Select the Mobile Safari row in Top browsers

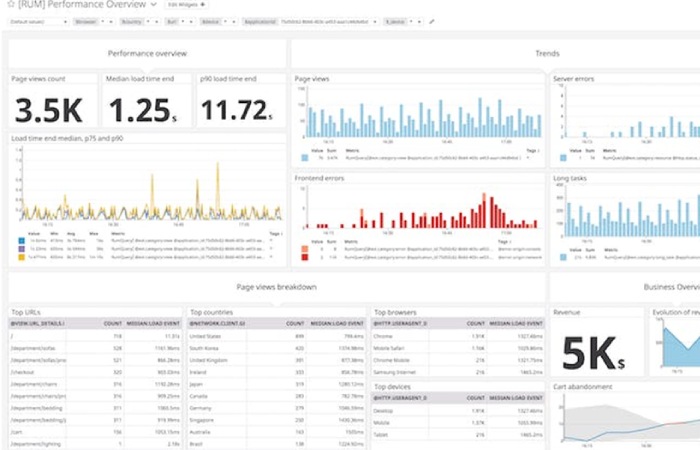pyautogui.click(x=458, y=348)
